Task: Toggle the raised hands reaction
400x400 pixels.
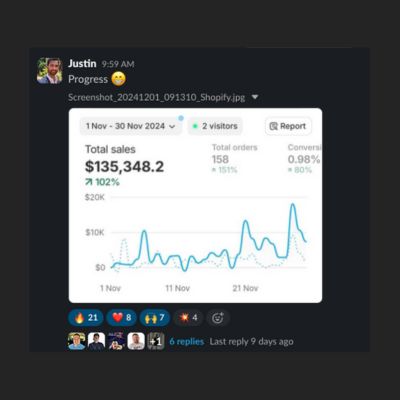Action: [155, 317]
